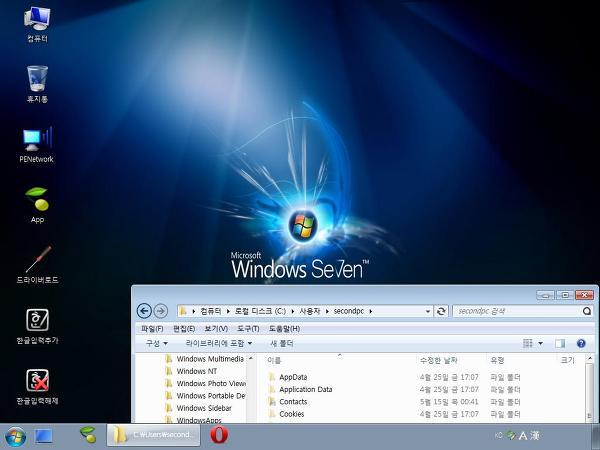
Task: Launch Opera browser from the taskbar
Action: [x=219, y=435]
